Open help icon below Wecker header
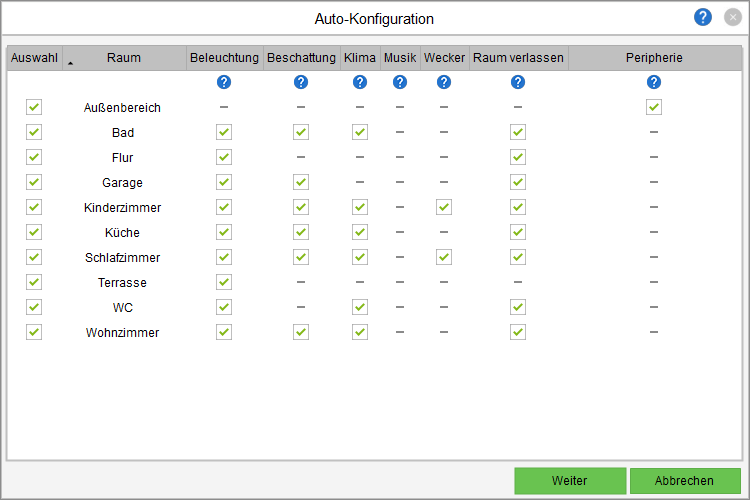 444,82
